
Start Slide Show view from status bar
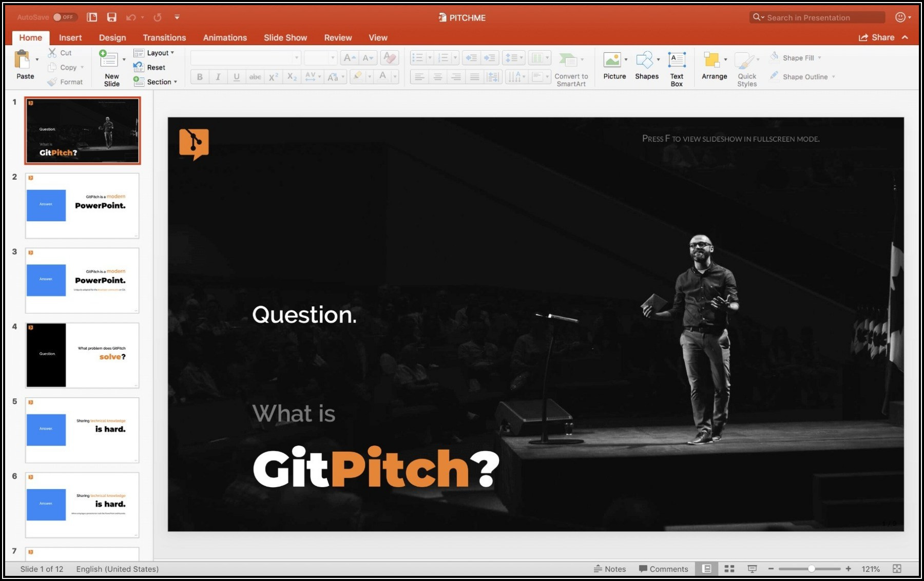[x=752, y=569]
